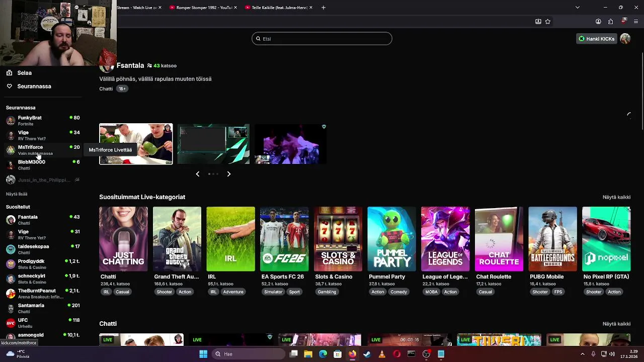644x362 pixels.
Task: Open taidesekopaa channel avatar in recommended
Action: tap(11, 249)
